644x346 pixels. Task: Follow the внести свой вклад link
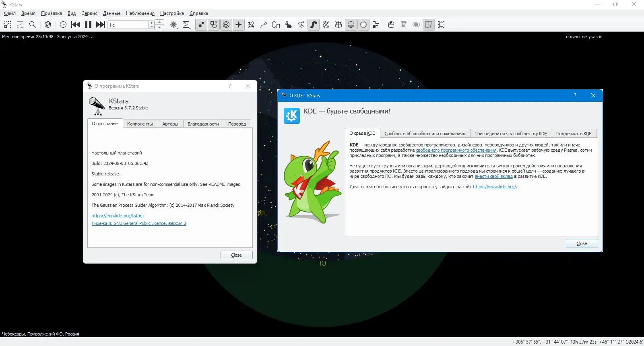click(x=493, y=176)
